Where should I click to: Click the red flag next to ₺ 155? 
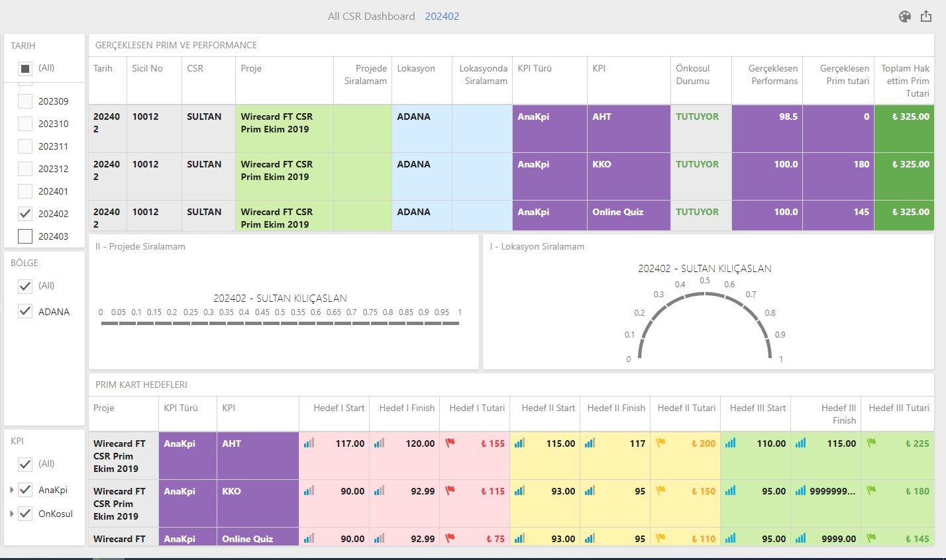(450, 443)
